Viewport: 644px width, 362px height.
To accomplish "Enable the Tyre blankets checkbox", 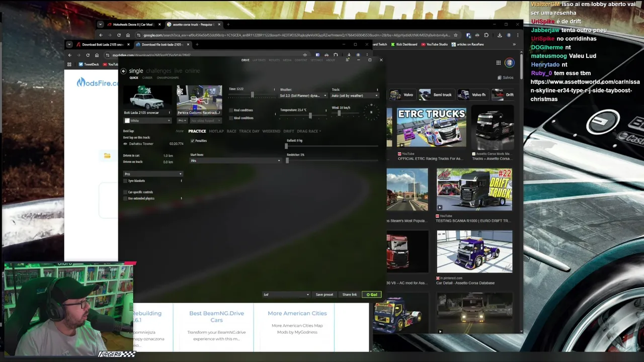I will [x=125, y=181].
